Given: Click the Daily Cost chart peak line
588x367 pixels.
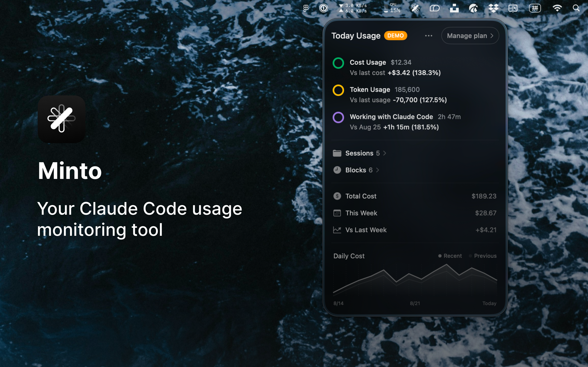Looking at the screenshot, I should point(446,265).
